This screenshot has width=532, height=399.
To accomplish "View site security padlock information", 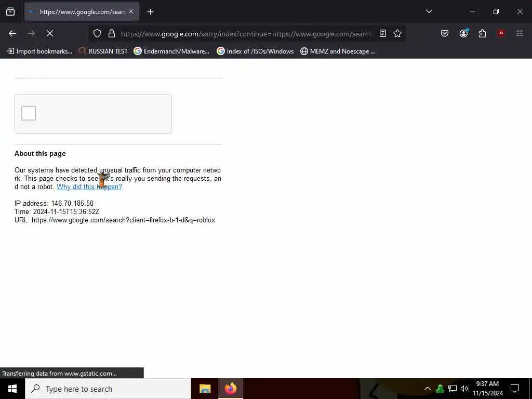I will point(112,33).
